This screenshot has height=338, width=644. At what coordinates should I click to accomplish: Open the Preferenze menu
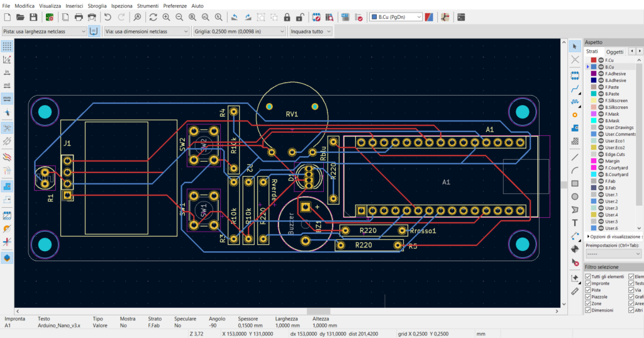[x=175, y=6]
